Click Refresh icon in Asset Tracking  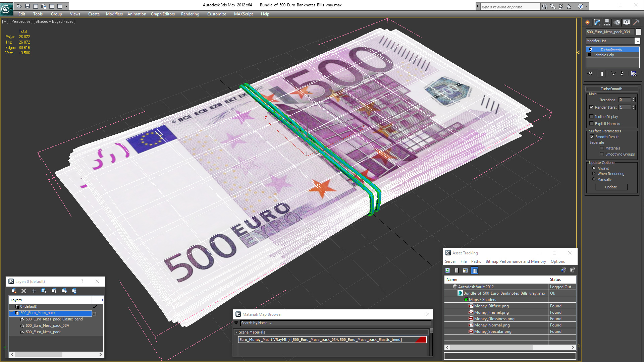tap(447, 270)
